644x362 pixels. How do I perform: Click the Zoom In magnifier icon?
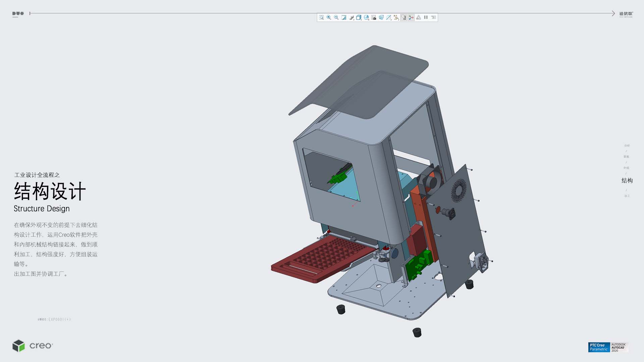329,17
